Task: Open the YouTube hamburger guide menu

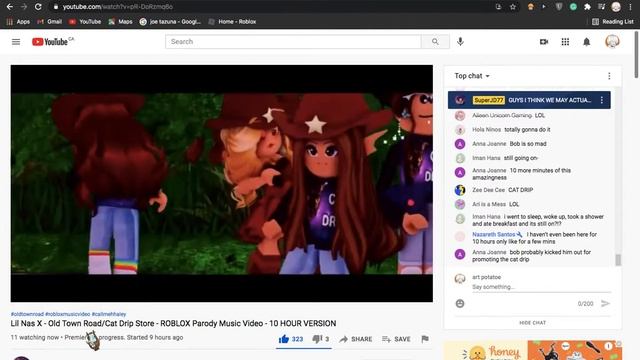Action: coord(16,42)
